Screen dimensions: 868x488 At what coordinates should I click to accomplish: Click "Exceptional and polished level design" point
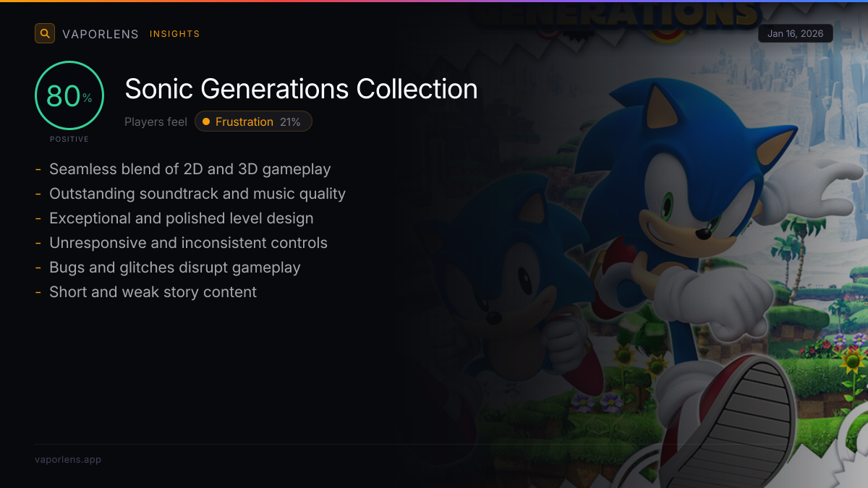[181, 218]
